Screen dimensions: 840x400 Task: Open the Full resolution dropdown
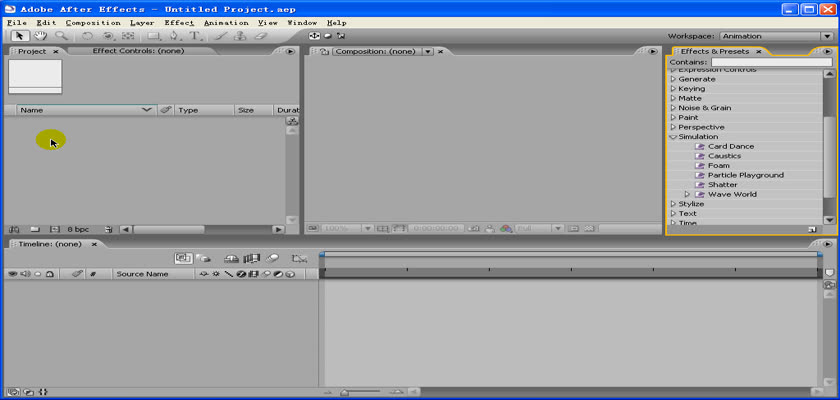[x=540, y=228]
